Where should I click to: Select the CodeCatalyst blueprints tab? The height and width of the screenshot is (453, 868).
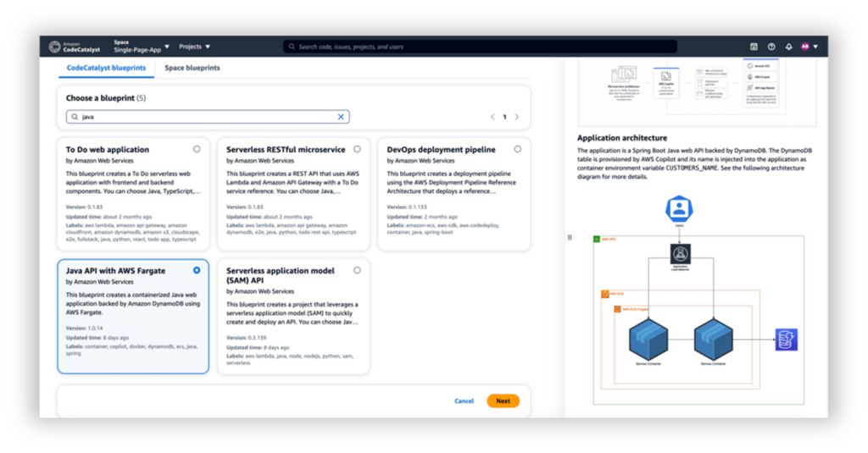(x=107, y=68)
